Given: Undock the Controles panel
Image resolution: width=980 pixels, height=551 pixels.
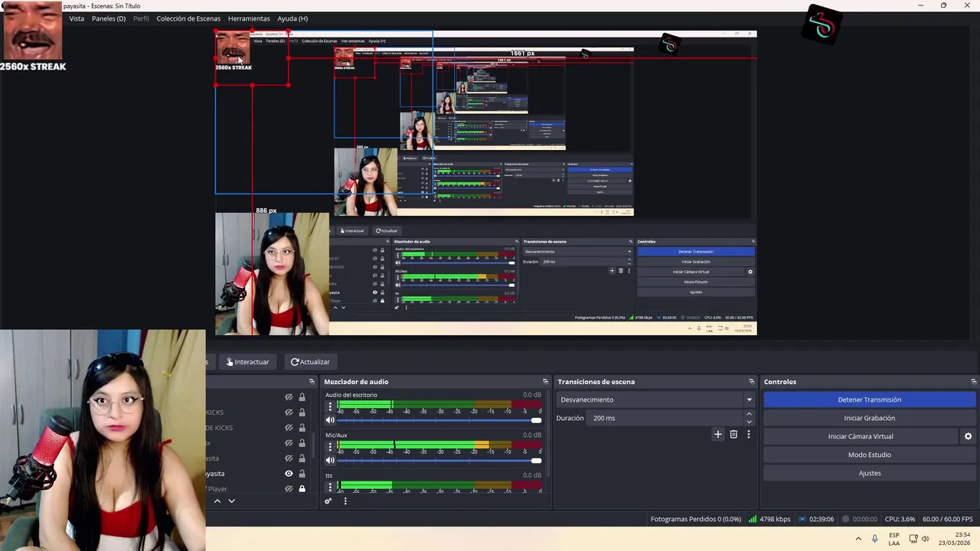Looking at the screenshot, I should pos(973,382).
